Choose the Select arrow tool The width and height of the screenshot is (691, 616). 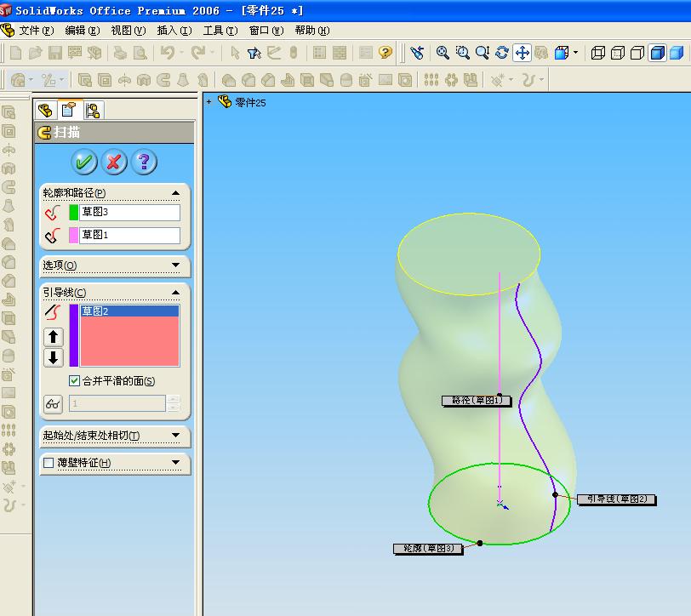point(236,53)
